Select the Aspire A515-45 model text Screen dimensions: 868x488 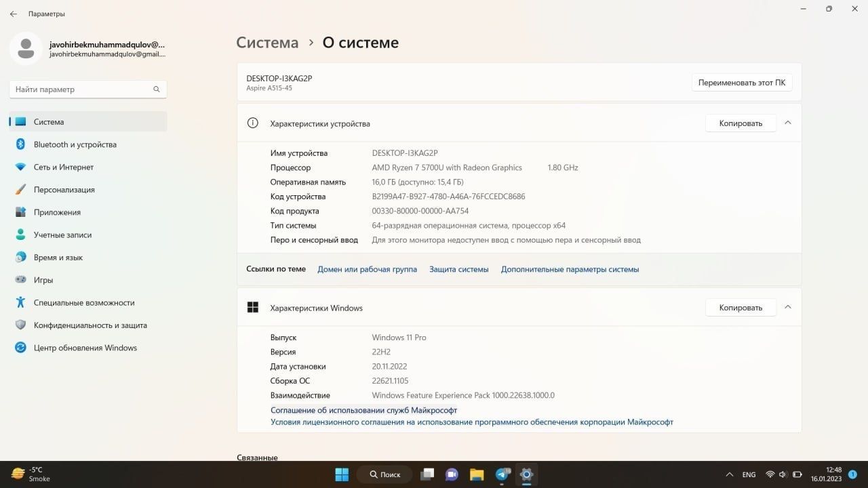(x=269, y=88)
